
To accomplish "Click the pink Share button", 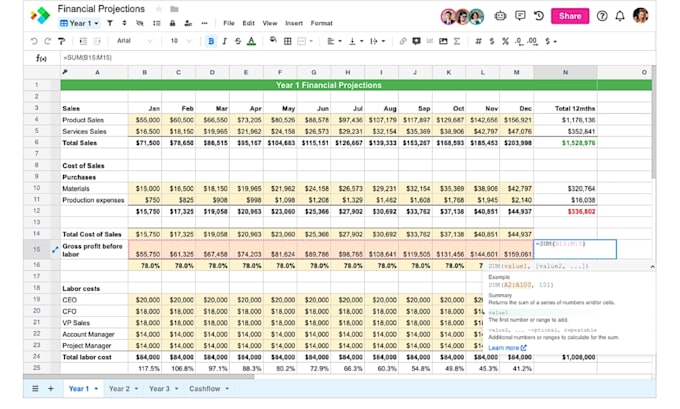I will (570, 16).
